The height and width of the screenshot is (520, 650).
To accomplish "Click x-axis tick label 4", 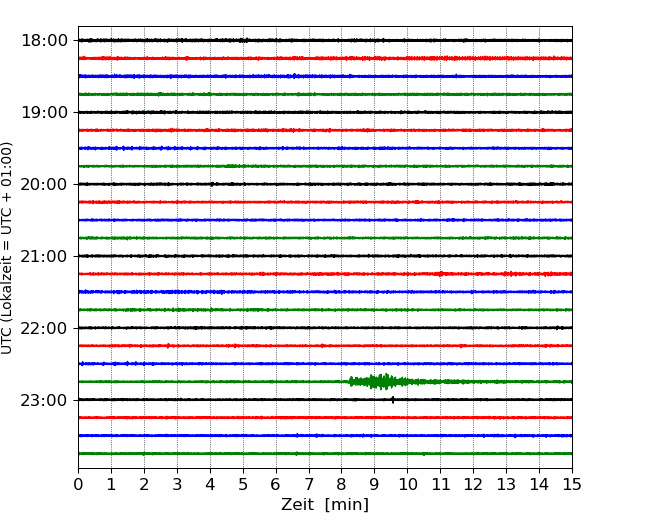I will click(x=210, y=484).
